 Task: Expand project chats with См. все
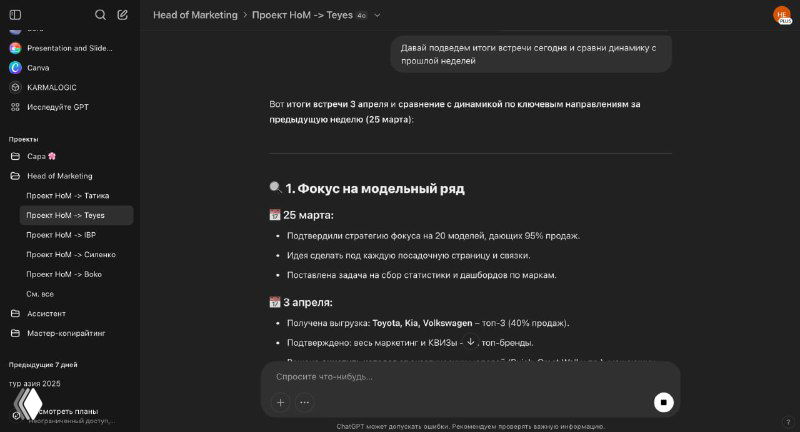(x=40, y=294)
